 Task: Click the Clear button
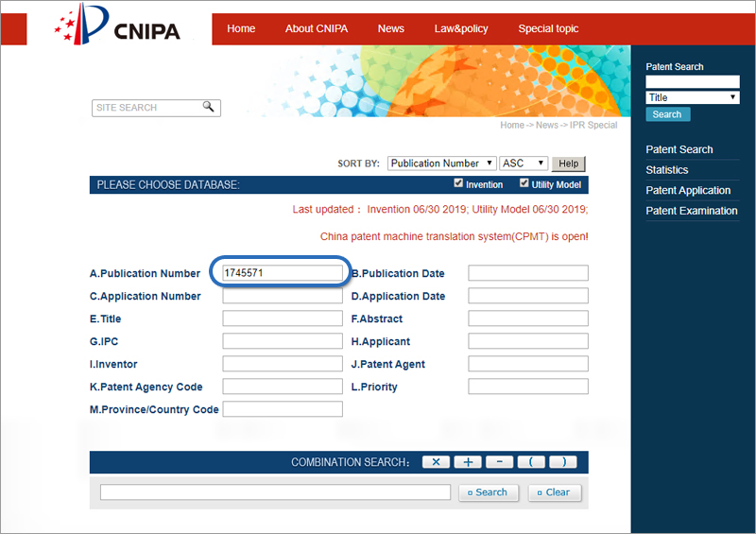click(x=555, y=492)
